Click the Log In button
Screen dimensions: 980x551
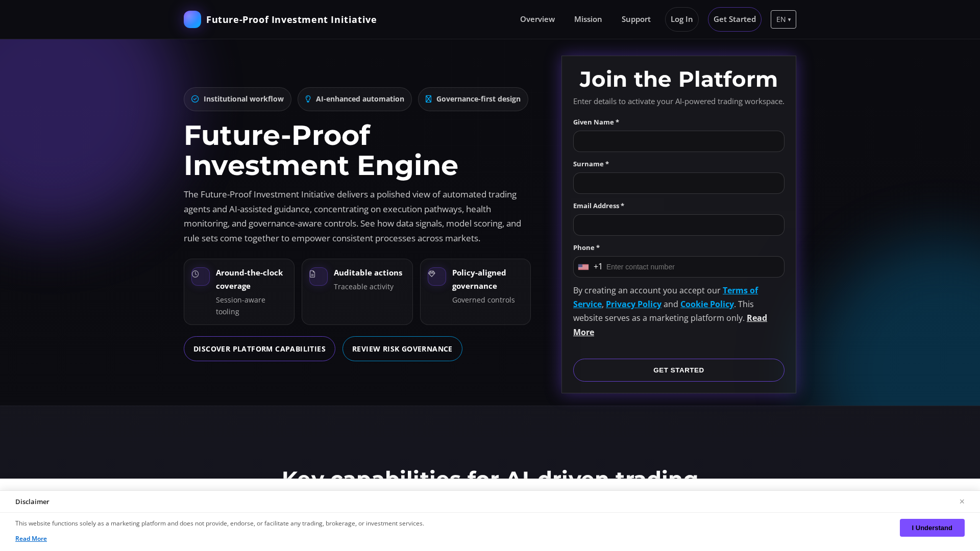[682, 19]
